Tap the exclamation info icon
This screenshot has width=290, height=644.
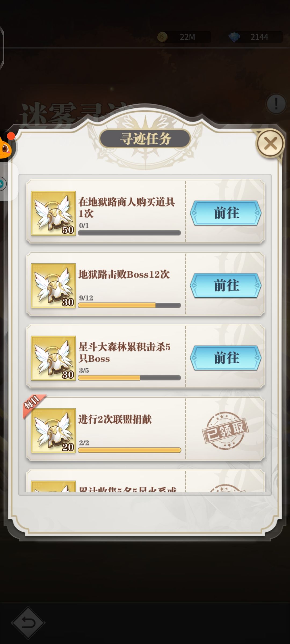[276, 104]
